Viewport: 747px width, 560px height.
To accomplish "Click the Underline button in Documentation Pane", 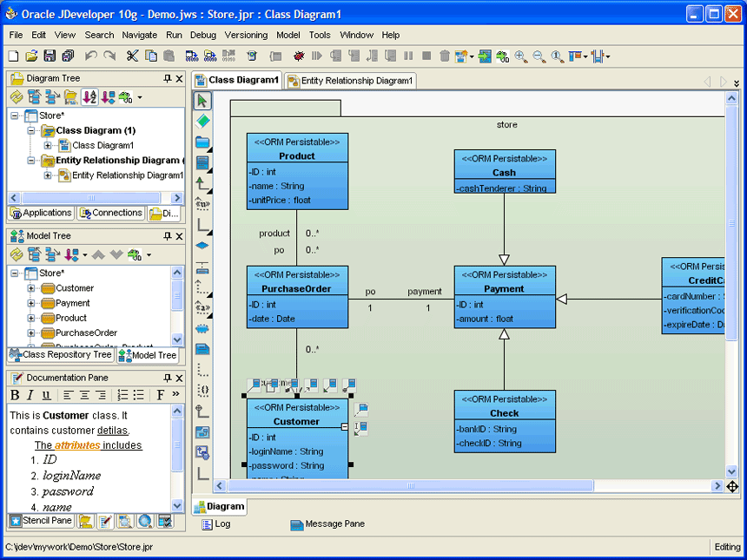I will point(46,395).
